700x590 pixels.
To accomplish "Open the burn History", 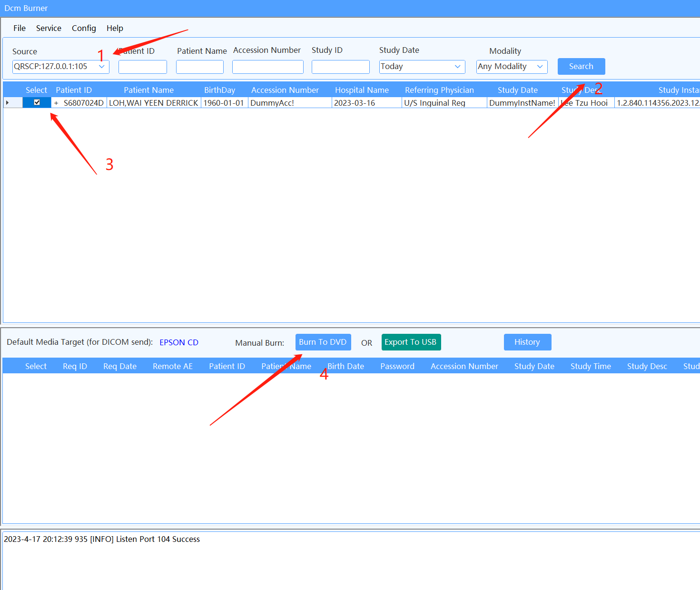I will click(x=527, y=342).
